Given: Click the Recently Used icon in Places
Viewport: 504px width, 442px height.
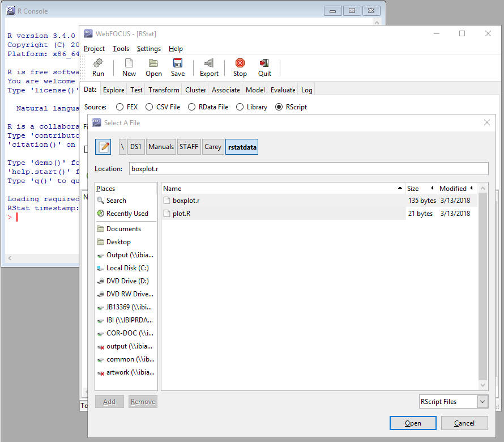Looking at the screenshot, I should pos(101,213).
